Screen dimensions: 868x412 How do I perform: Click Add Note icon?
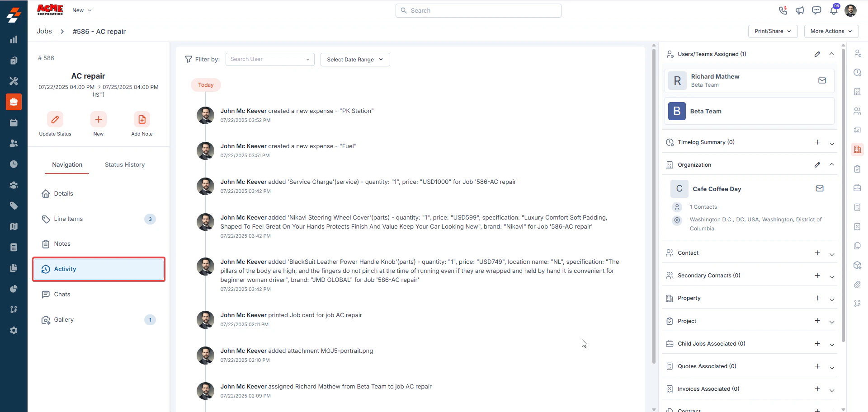[142, 120]
